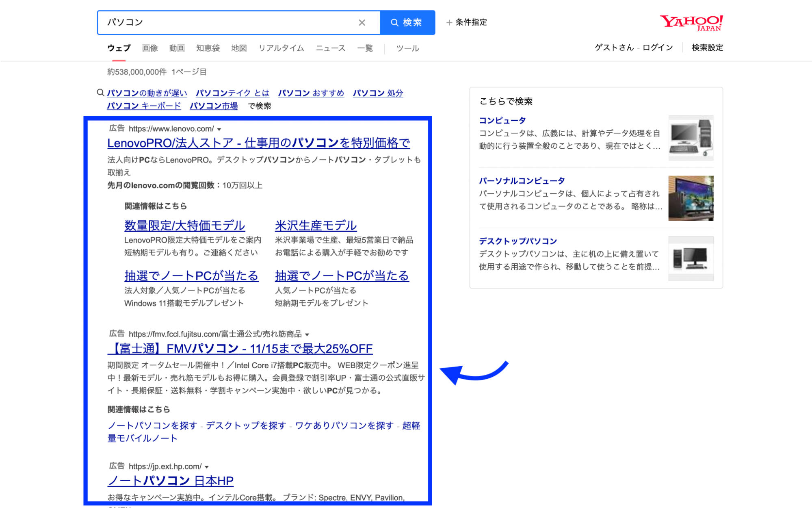Click suggestion パソコン市場
Viewport: 812px width, 508px height.
pyautogui.click(x=214, y=106)
